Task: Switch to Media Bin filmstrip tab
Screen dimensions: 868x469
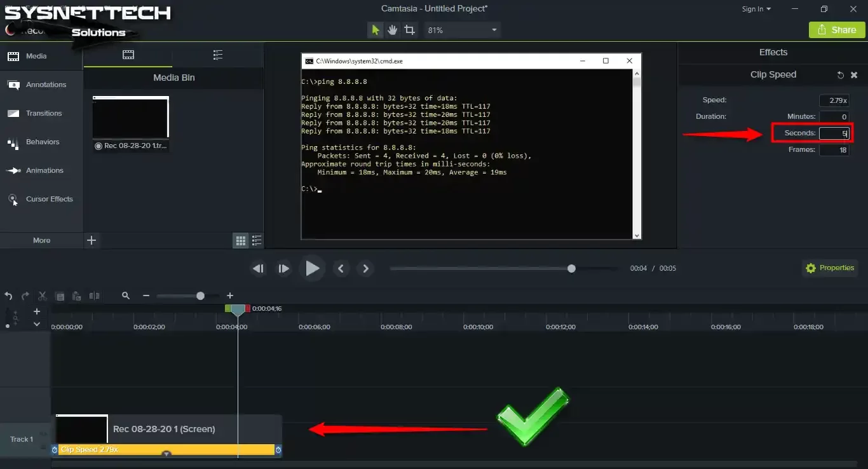Action: tap(128, 55)
